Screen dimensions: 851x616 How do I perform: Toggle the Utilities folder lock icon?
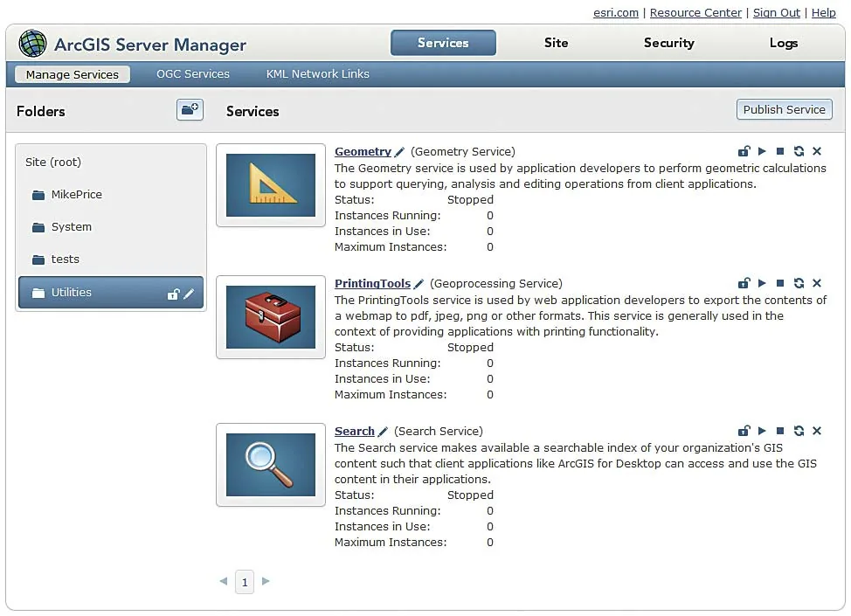tap(173, 294)
